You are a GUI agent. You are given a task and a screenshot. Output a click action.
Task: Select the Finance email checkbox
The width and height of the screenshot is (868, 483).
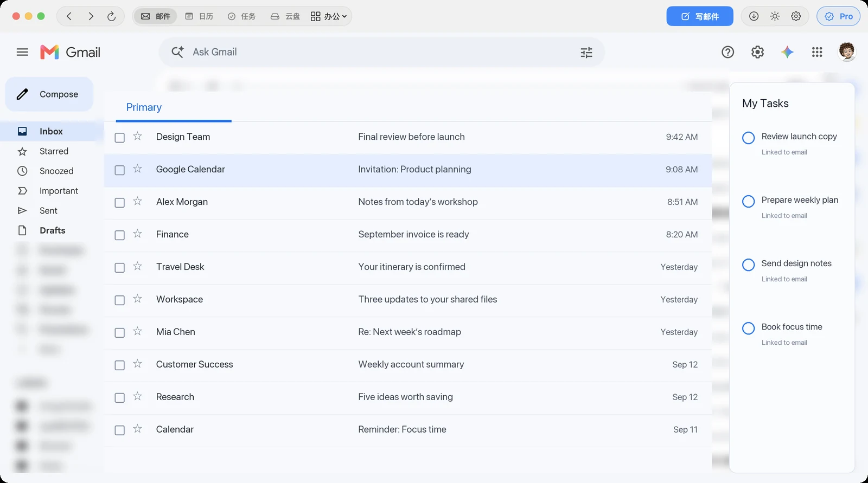click(x=120, y=235)
